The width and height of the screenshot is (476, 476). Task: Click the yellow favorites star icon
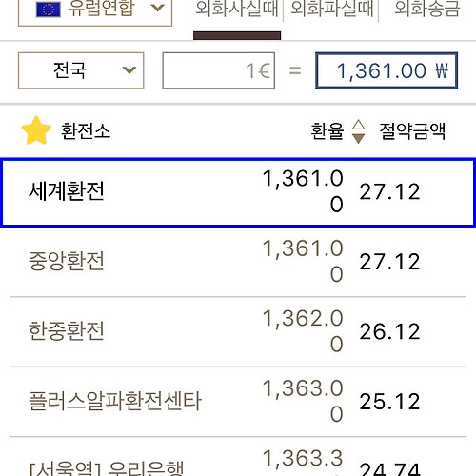coord(36,130)
